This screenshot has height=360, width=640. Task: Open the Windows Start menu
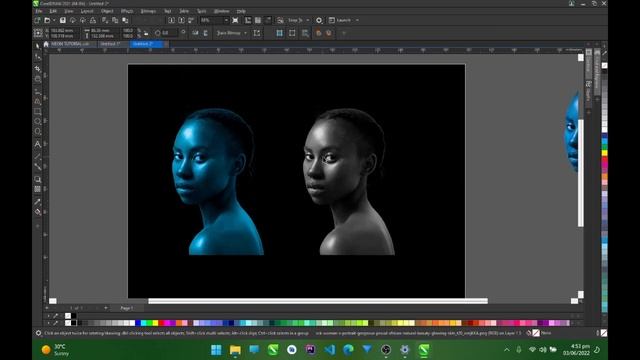216,350
